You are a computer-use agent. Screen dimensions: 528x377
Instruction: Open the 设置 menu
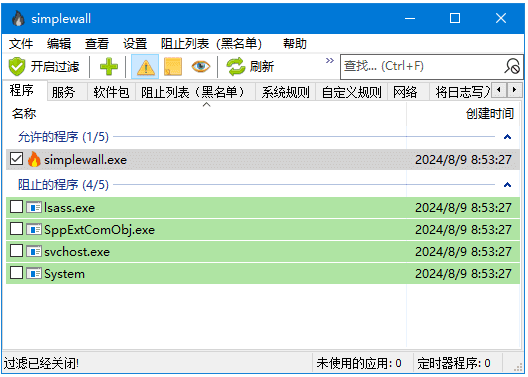(135, 44)
